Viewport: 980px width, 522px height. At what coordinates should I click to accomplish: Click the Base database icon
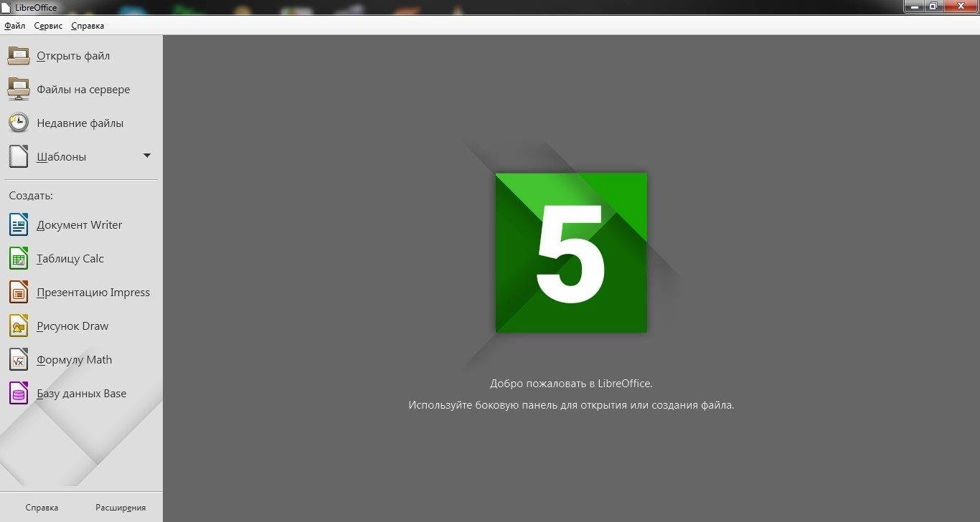(x=19, y=394)
